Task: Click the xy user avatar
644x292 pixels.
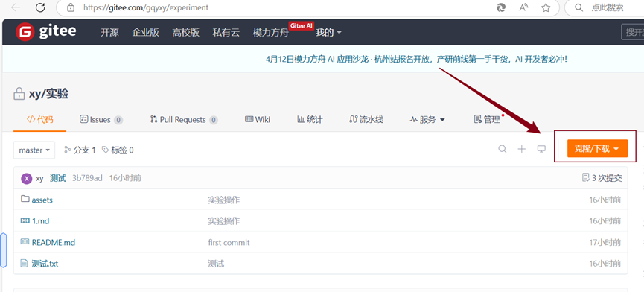Action: pyautogui.click(x=26, y=178)
